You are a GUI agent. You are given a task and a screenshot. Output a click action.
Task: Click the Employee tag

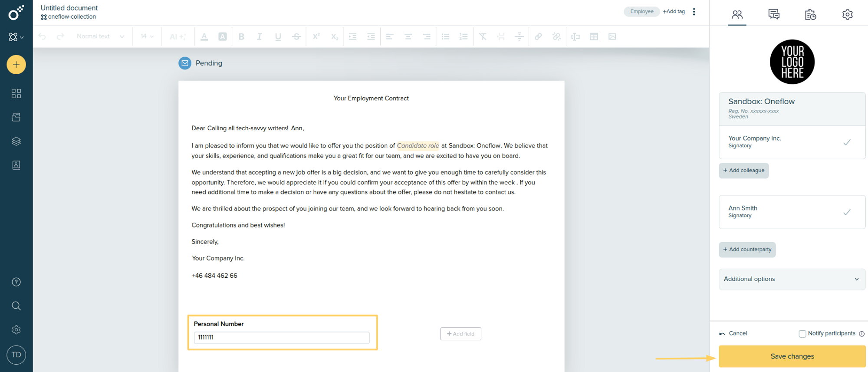(641, 12)
